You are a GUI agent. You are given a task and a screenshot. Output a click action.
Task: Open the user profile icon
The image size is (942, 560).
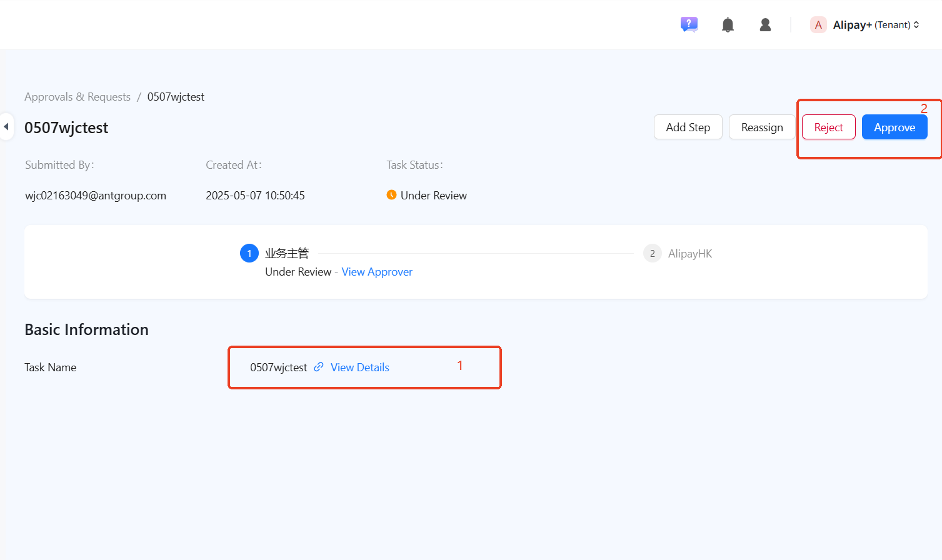[765, 25]
